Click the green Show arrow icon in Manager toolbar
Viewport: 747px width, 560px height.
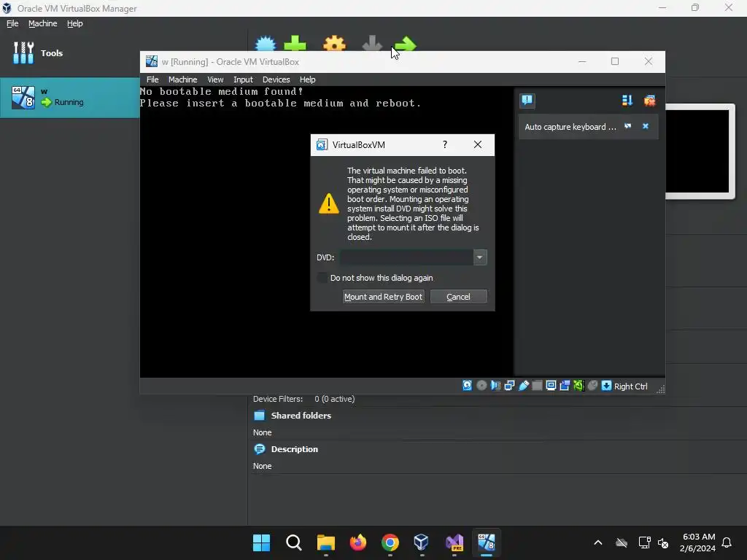(x=406, y=44)
